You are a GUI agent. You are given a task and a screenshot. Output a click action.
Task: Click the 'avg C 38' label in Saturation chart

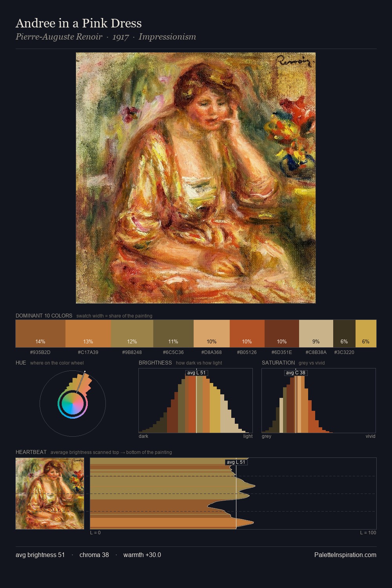click(x=296, y=373)
